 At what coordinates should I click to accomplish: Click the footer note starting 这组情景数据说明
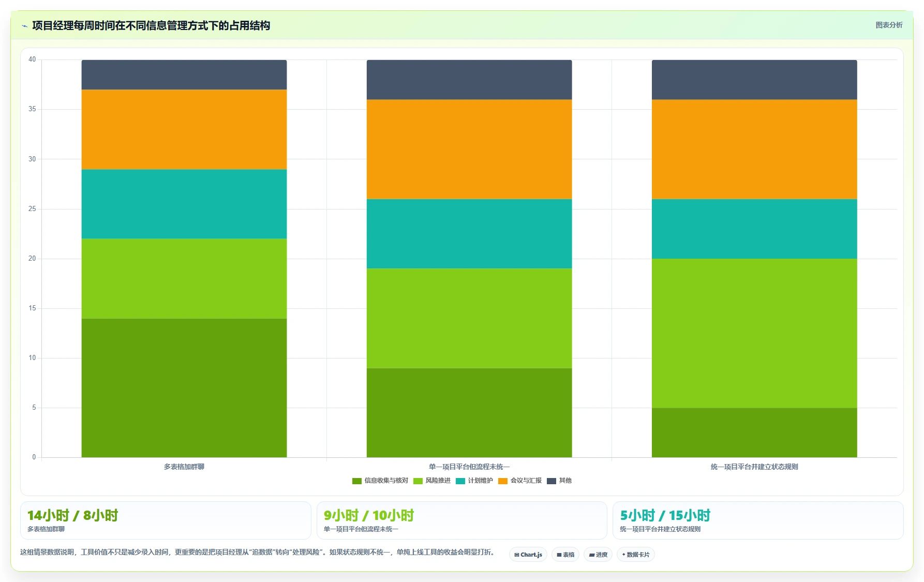tap(257, 553)
